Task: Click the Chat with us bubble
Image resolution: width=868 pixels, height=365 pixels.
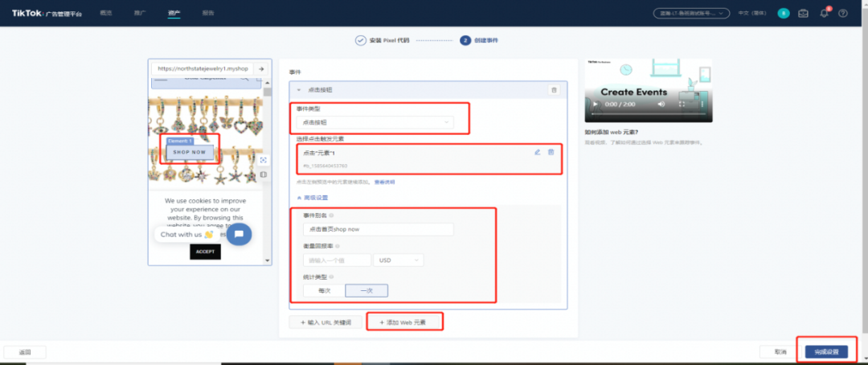Action: [187, 234]
